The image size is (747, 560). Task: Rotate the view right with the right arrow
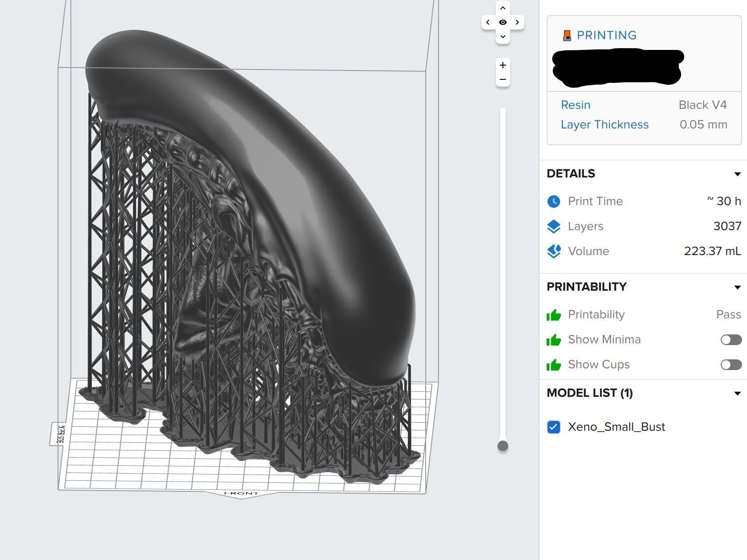[x=517, y=22]
